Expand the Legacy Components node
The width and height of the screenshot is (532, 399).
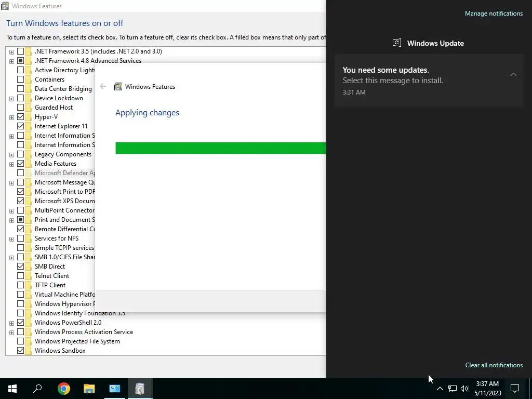point(11,155)
